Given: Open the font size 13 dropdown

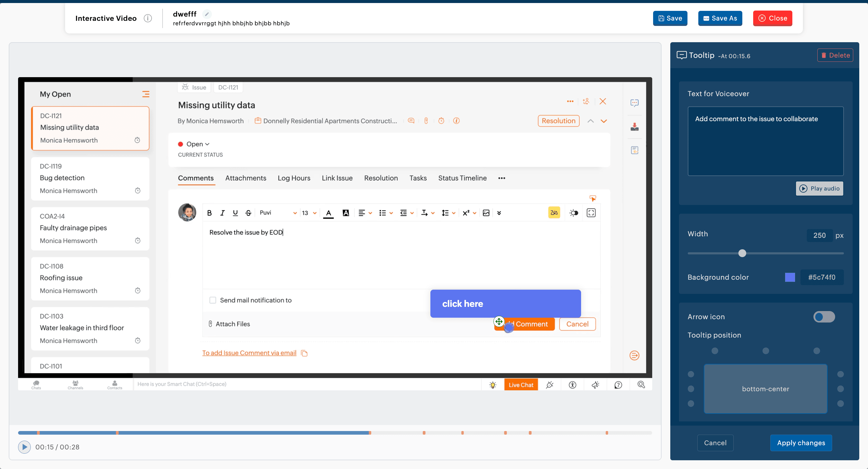Looking at the screenshot, I should 309,213.
